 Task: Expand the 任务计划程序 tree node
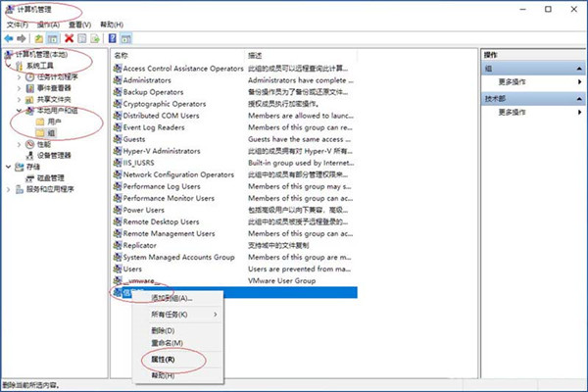coord(20,77)
